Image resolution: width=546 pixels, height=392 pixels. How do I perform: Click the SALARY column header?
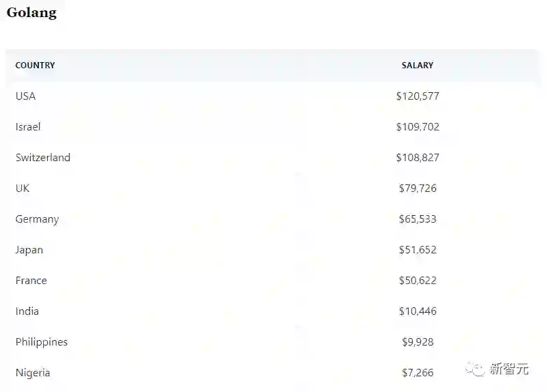point(418,66)
